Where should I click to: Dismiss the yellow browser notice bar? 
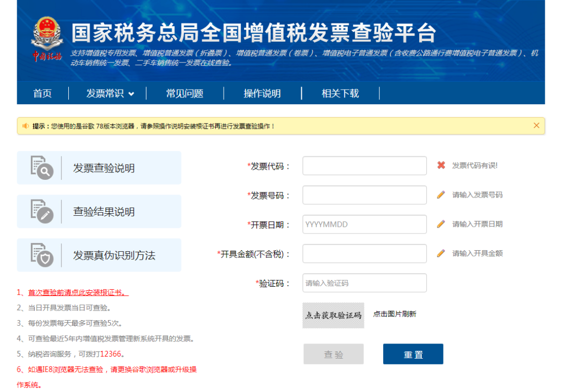(536, 126)
